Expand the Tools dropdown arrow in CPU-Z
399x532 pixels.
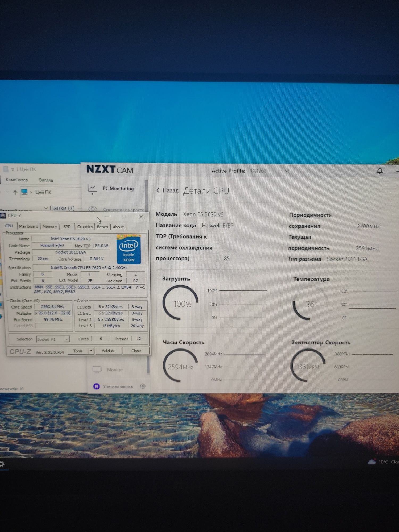click(91, 351)
